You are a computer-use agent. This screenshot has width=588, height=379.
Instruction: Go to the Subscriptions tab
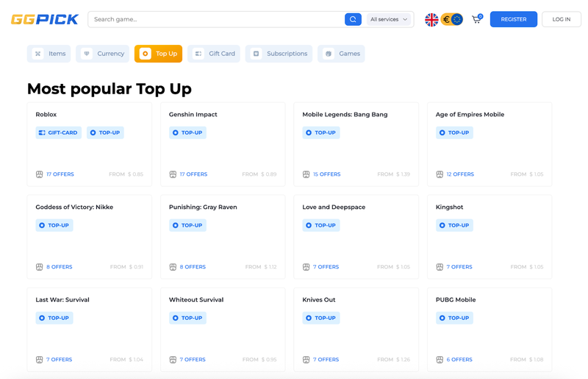pos(279,54)
